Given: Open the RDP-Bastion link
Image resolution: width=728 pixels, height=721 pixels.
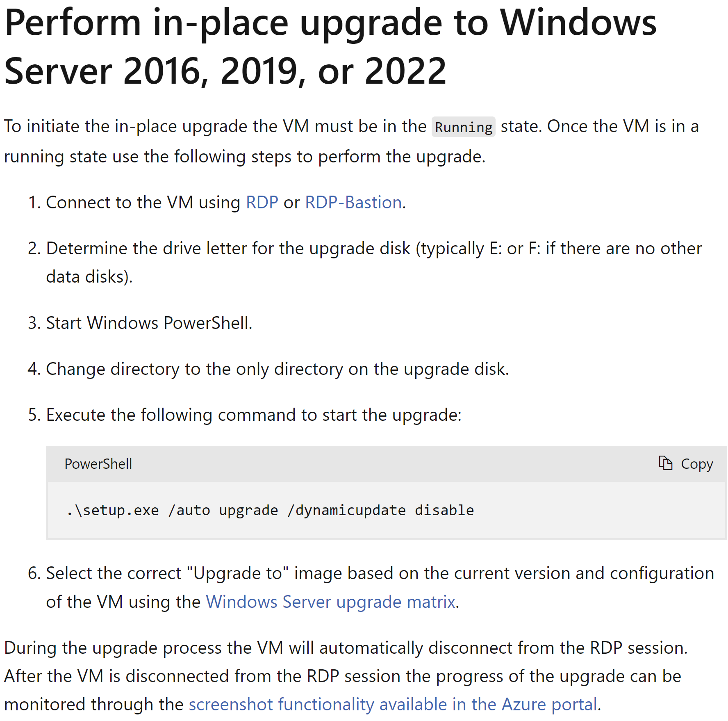Looking at the screenshot, I should pos(353,202).
